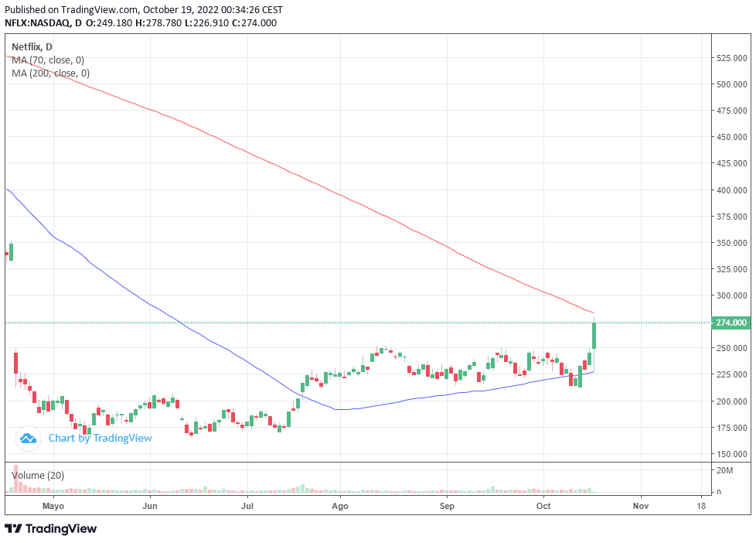Click the TradingView logo at bottom left
The image size is (756, 543).
coord(50,528)
